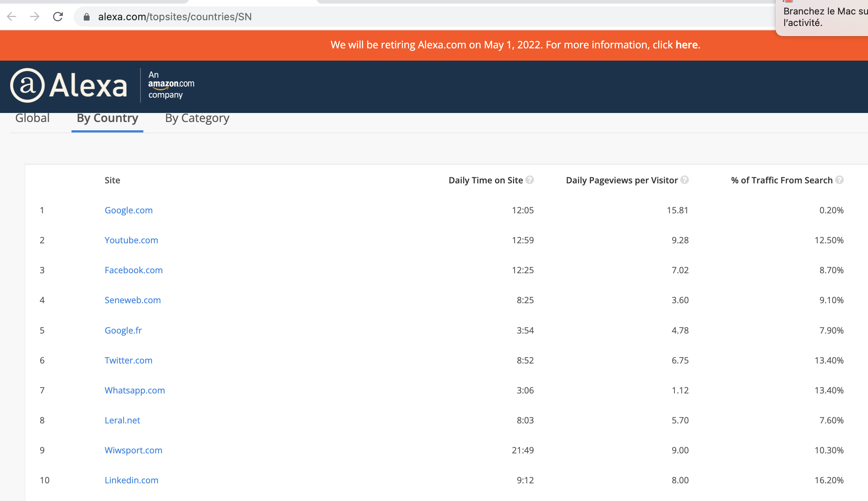Open the Facebook.com site link
The height and width of the screenshot is (501, 868).
[x=134, y=270]
